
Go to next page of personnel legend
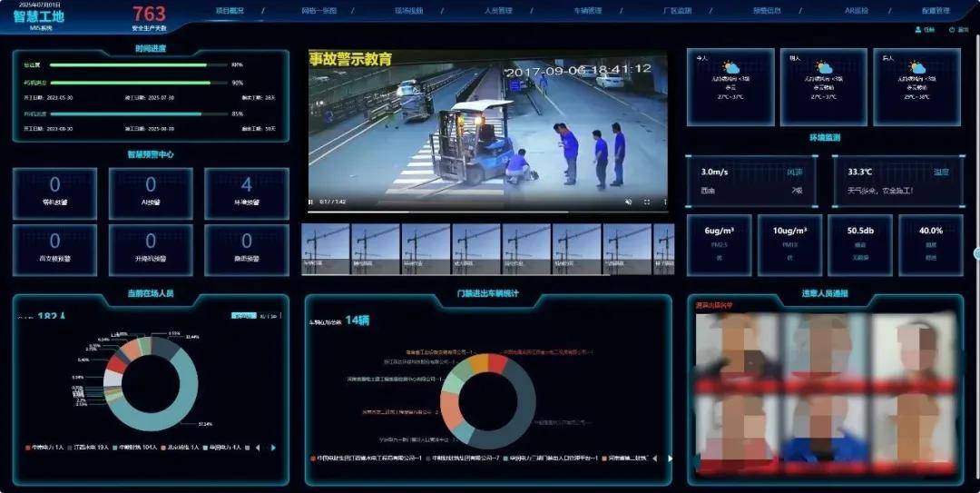pos(272,448)
